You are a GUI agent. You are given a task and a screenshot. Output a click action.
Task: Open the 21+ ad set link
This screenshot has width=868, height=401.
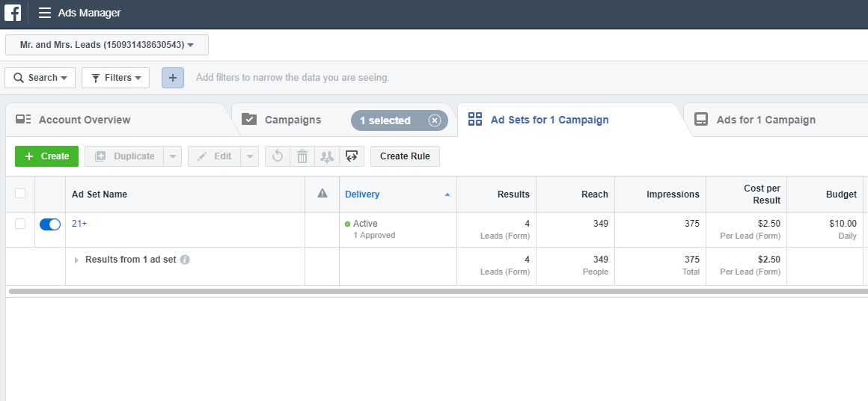(79, 224)
